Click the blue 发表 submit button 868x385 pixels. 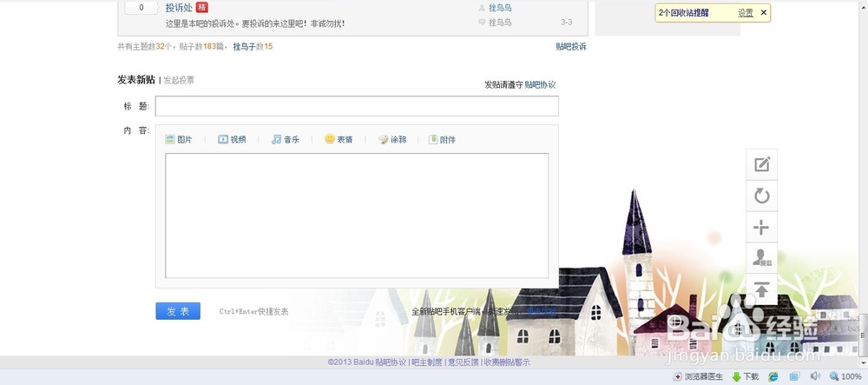click(178, 311)
